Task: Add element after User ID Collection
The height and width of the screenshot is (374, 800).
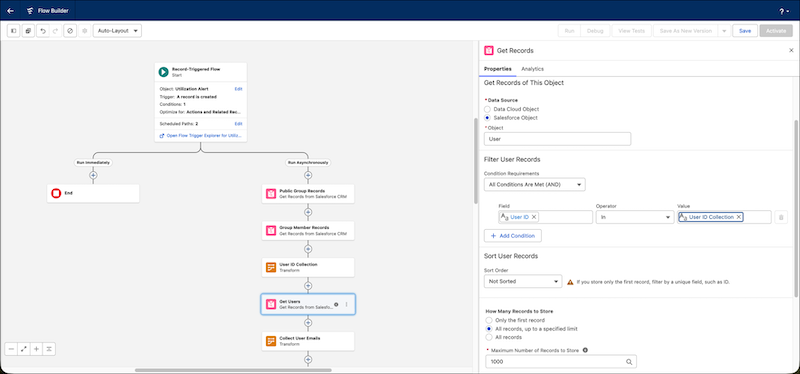Action: [x=308, y=286]
